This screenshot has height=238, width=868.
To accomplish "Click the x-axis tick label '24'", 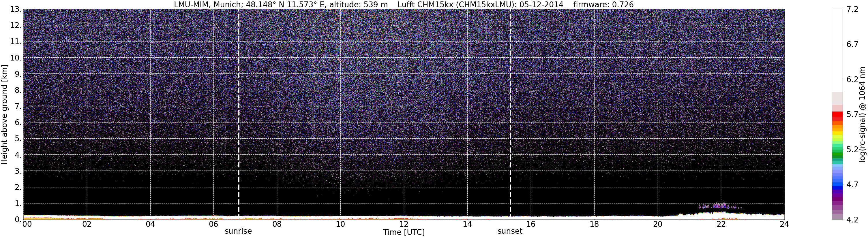I will [784, 224].
